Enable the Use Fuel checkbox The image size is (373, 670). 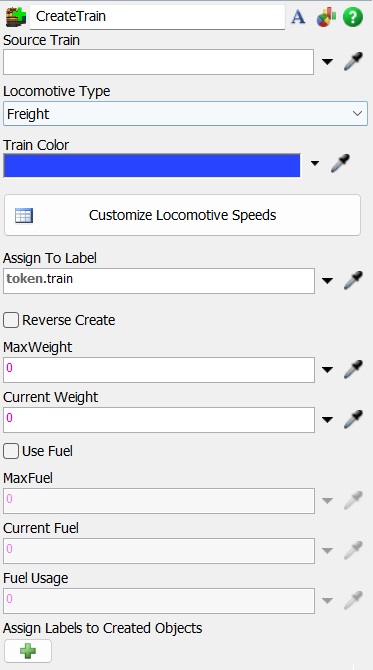tap(11, 451)
